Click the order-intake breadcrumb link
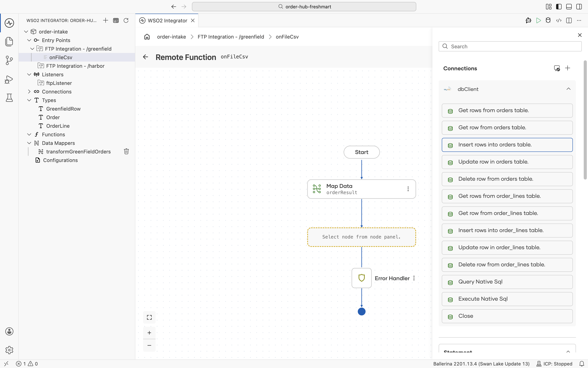 171,37
